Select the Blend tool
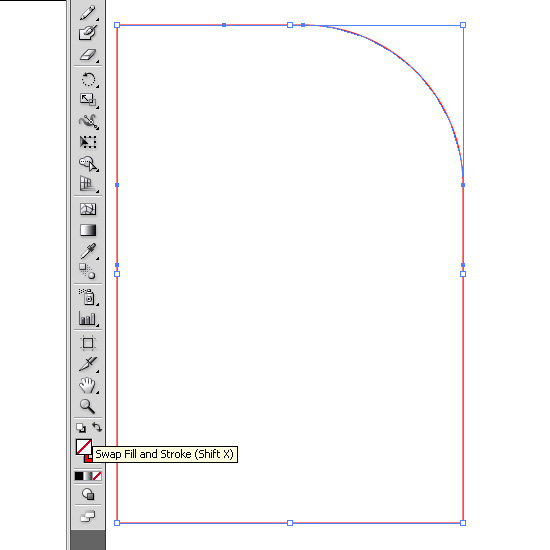The width and height of the screenshot is (550, 550). point(87,271)
